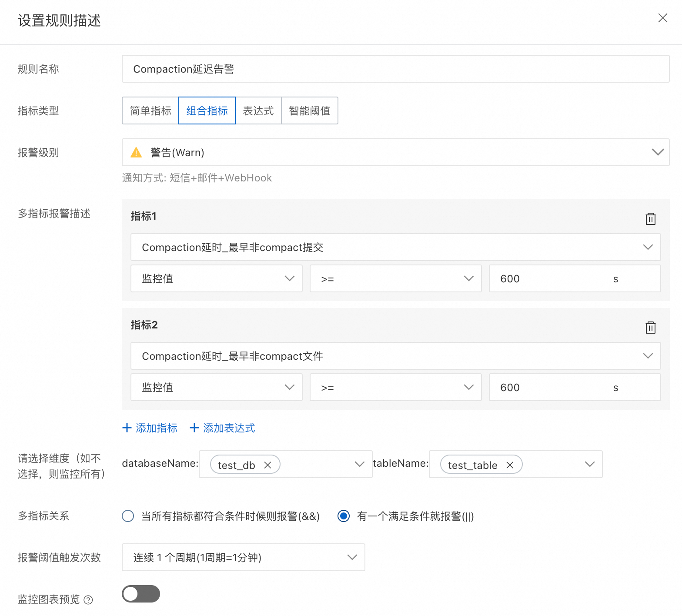682x616 pixels.
Task: Switch to 简单指标 tab
Action: click(150, 110)
